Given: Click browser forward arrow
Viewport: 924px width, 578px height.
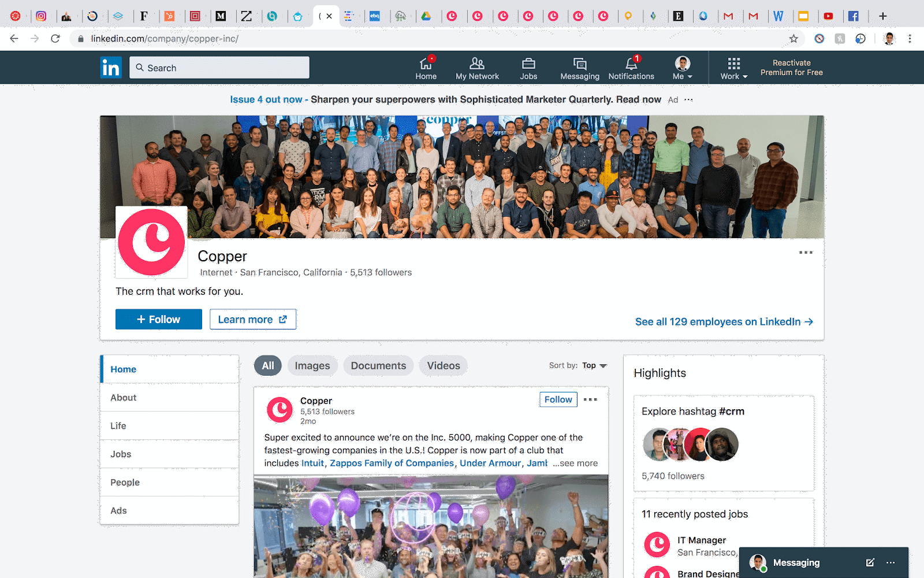Looking at the screenshot, I should pos(35,39).
